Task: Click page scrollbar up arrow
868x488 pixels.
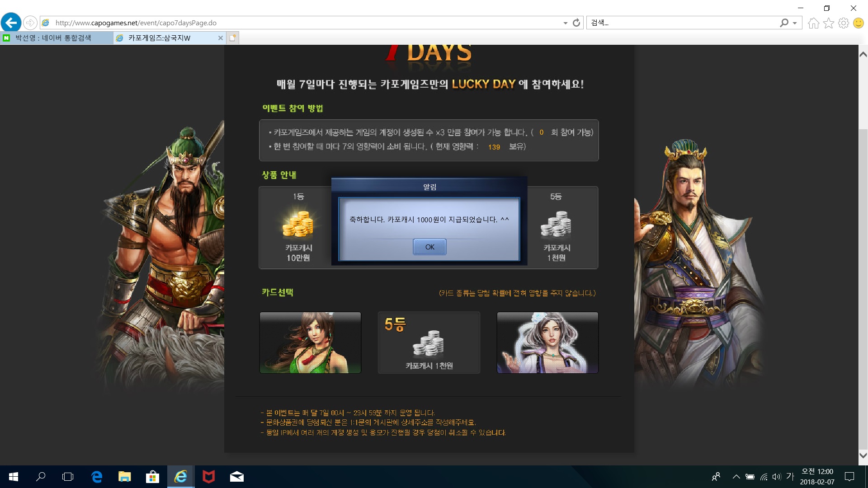Action: (x=863, y=55)
